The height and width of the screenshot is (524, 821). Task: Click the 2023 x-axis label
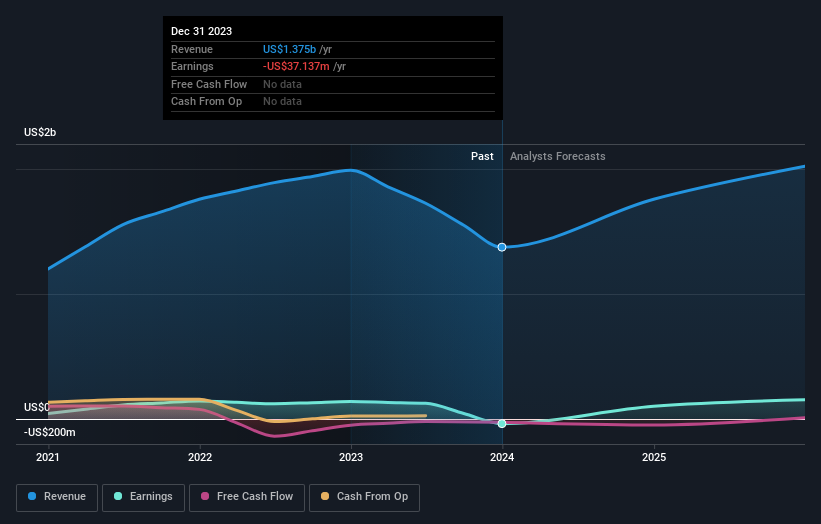(351, 458)
